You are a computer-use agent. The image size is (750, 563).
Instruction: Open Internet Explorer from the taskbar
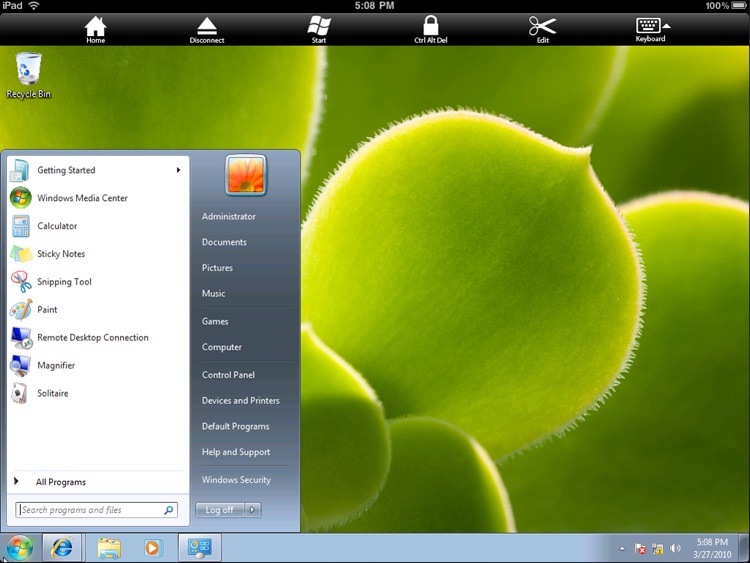click(x=62, y=548)
